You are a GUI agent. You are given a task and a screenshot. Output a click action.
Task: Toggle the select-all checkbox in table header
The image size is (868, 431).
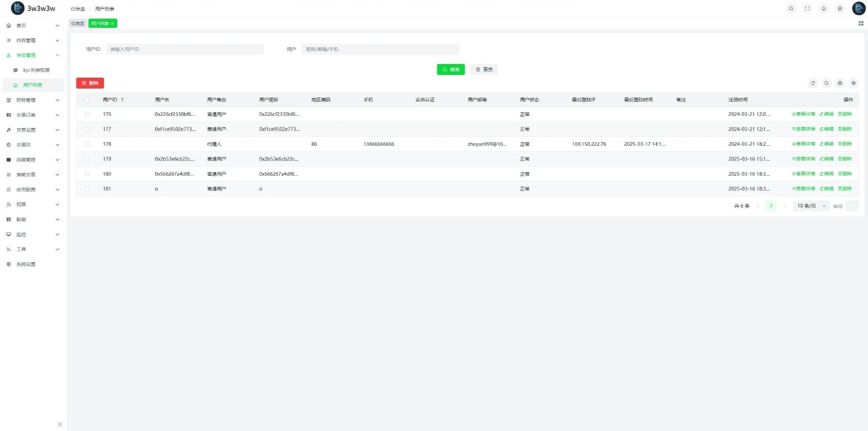[x=87, y=100]
